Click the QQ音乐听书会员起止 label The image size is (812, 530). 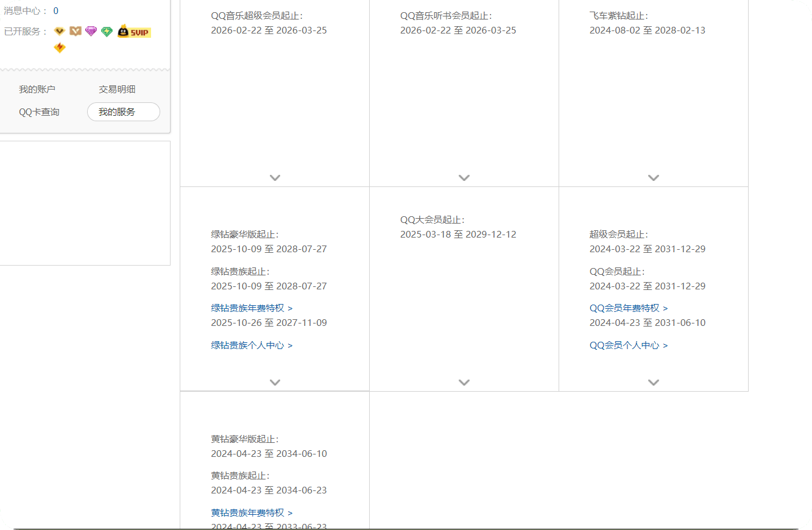446,16
